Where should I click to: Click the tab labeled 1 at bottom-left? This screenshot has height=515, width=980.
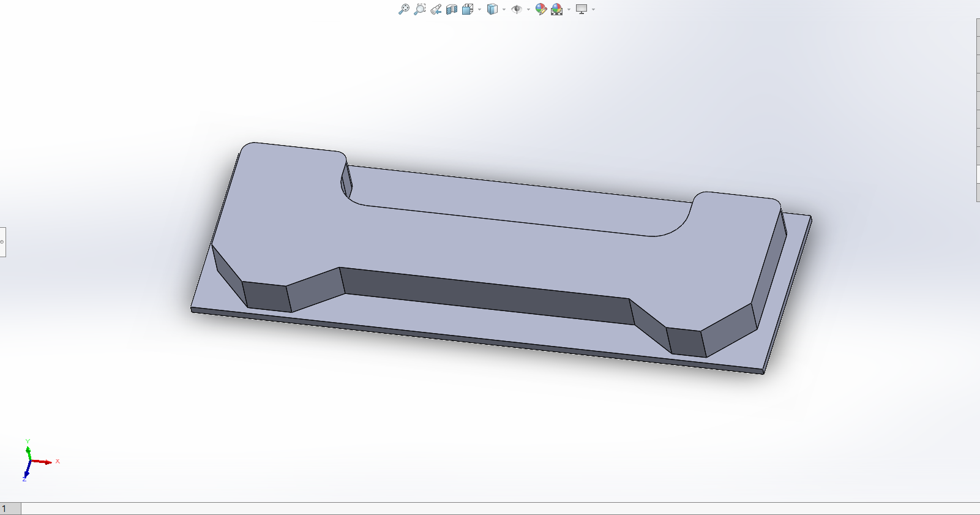click(x=10, y=509)
